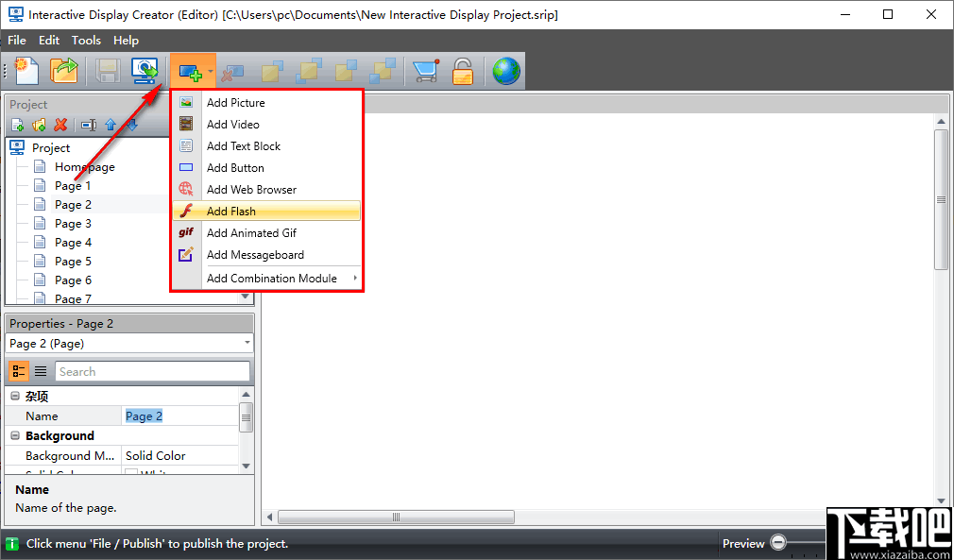Click the canvas horizontal scrollbar thumb
954x560 pixels.
tap(396, 518)
